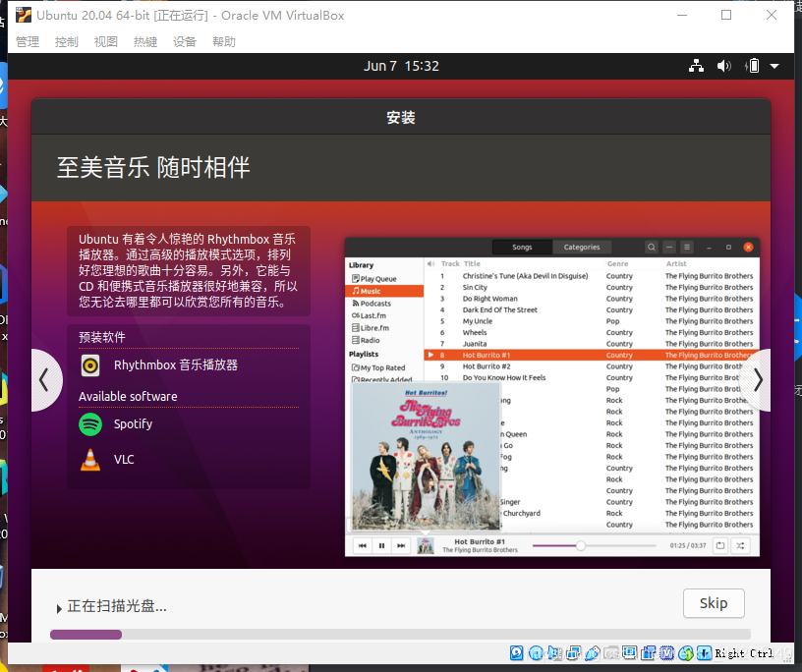Click the Rhythmbox speaker app icon

tap(90, 365)
